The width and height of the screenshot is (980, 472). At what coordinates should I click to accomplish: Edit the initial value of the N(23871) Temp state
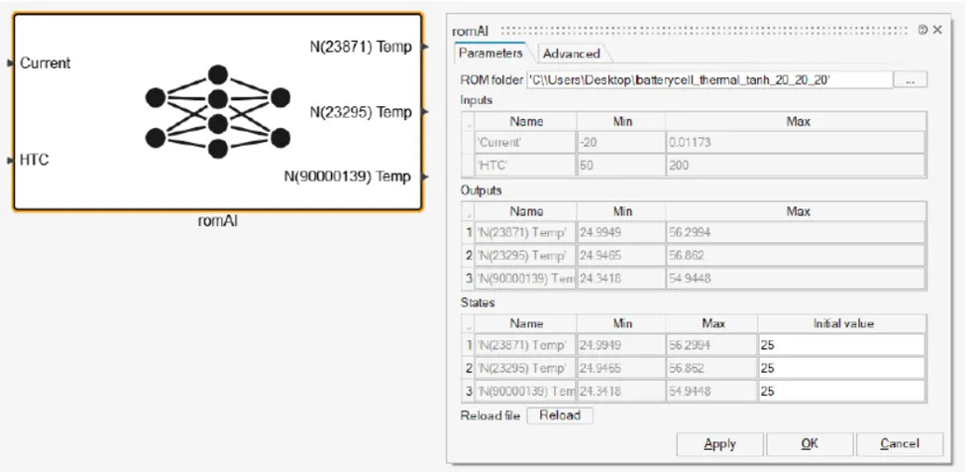tap(841, 344)
